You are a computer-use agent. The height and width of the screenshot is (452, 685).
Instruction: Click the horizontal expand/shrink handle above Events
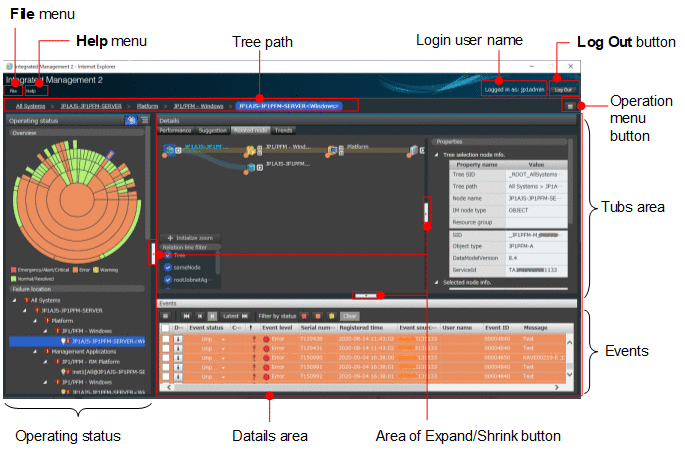coord(366,296)
